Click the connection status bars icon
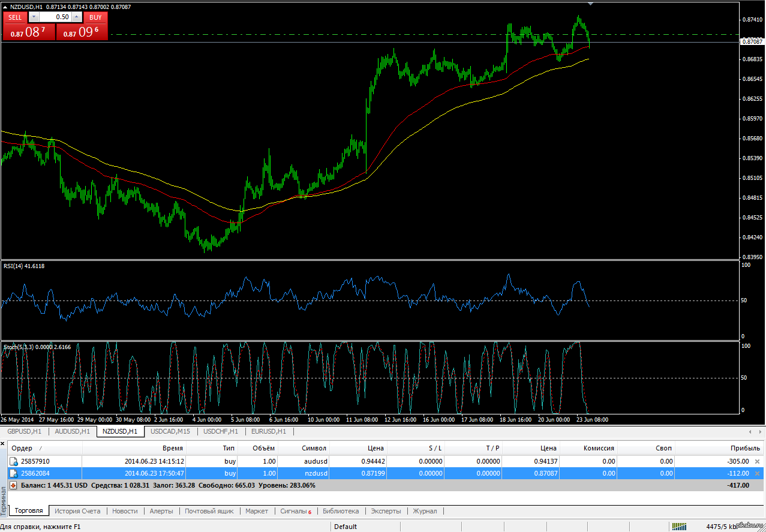 (680, 527)
